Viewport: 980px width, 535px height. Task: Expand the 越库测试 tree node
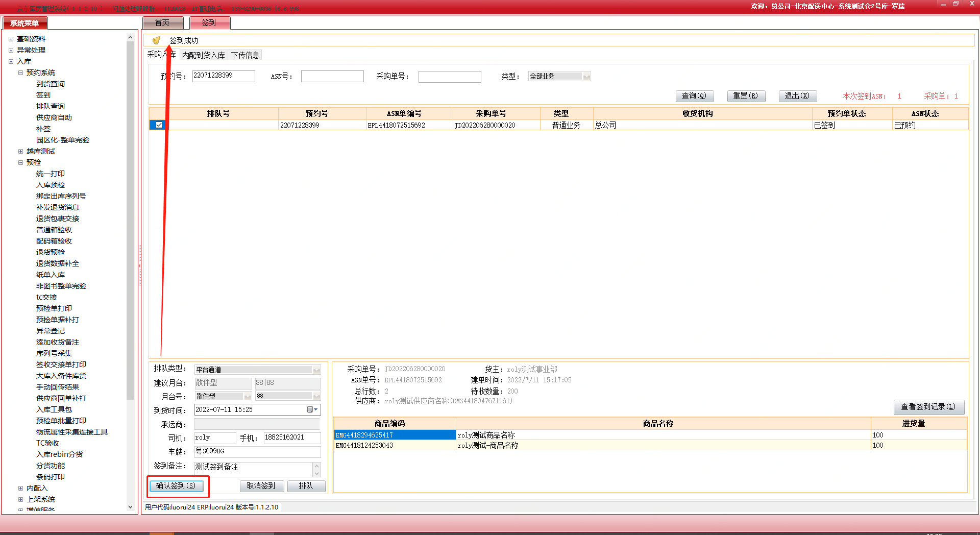(x=20, y=151)
